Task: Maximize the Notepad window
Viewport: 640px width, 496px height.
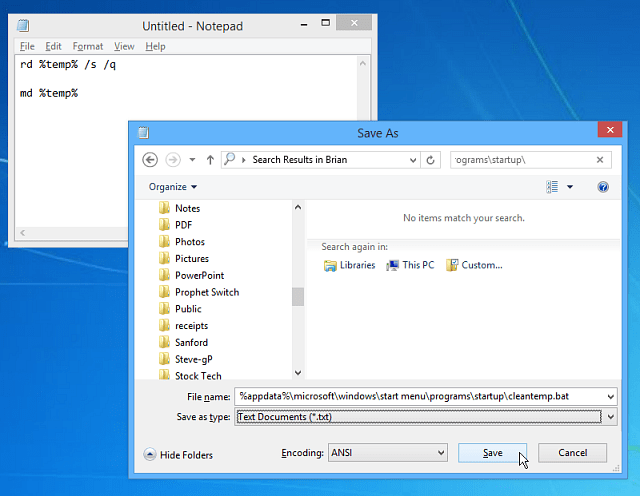Action: [x=325, y=23]
